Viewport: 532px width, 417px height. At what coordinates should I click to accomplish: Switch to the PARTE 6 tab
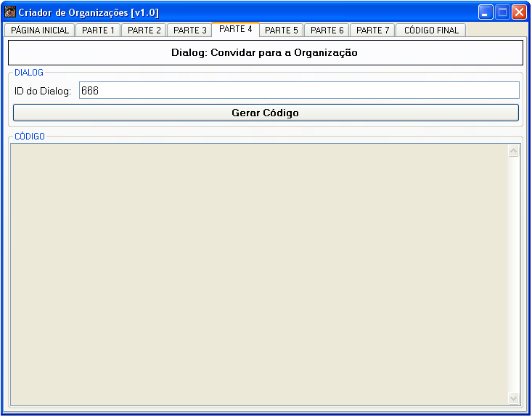327,31
